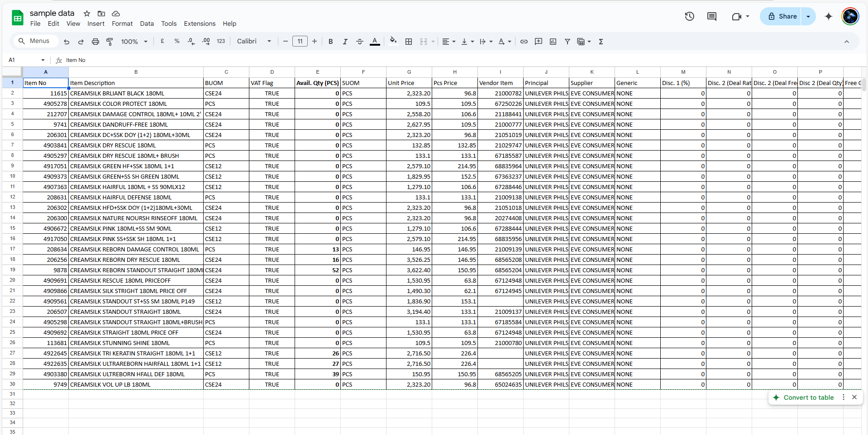This screenshot has width=868, height=435.
Task: Select column B header
Action: tap(136, 72)
